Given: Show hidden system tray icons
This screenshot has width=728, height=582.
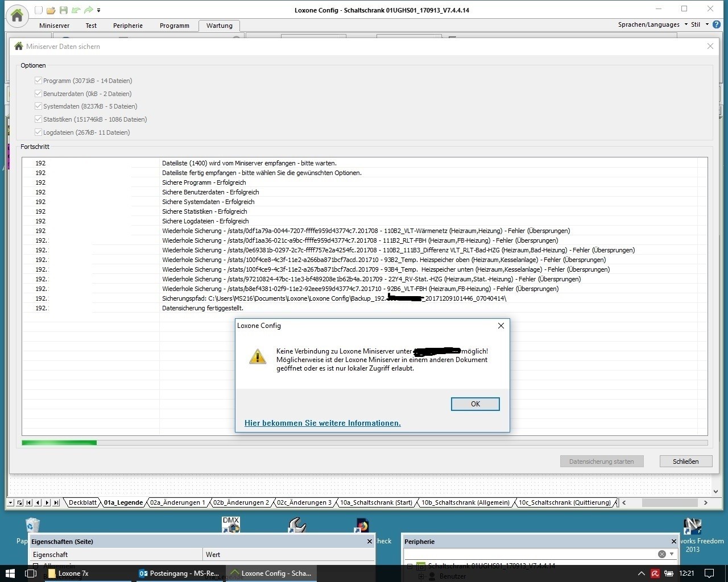Looking at the screenshot, I should point(641,573).
